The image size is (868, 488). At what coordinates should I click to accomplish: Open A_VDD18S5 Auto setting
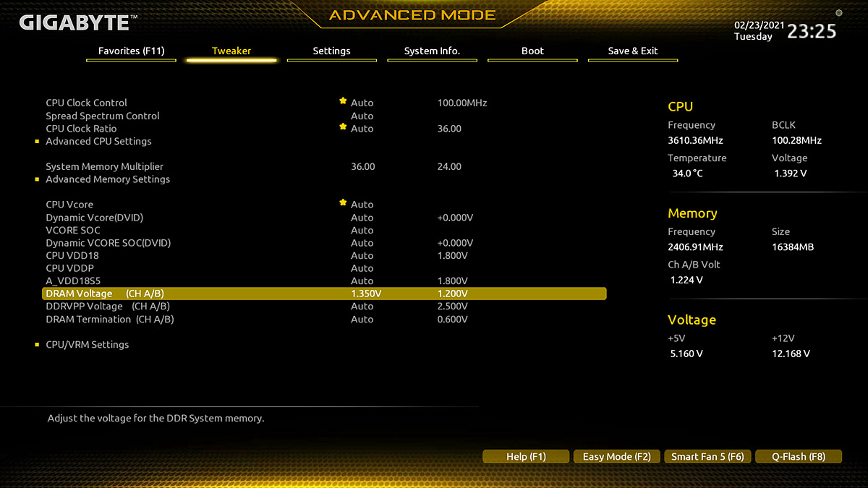click(x=362, y=281)
